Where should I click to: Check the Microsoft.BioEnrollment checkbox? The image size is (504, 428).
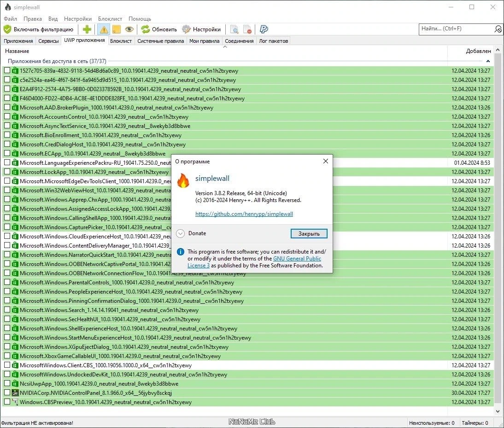7,135
